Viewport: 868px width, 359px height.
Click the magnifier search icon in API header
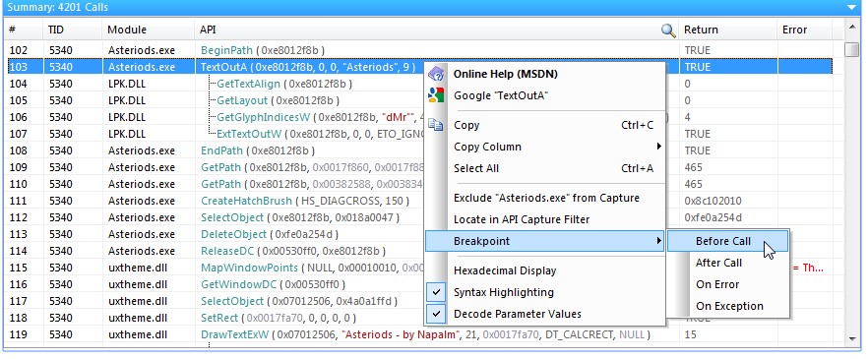click(x=668, y=30)
